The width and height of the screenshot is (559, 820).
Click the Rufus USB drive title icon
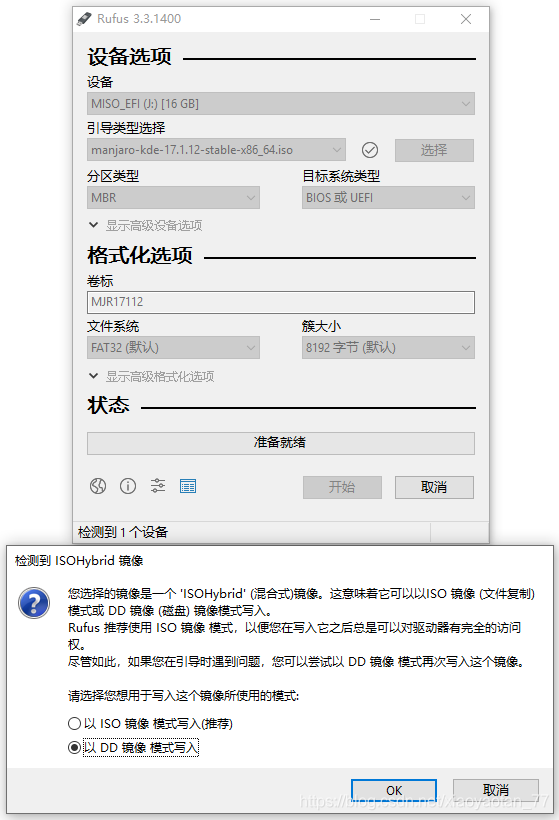click(84, 19)
